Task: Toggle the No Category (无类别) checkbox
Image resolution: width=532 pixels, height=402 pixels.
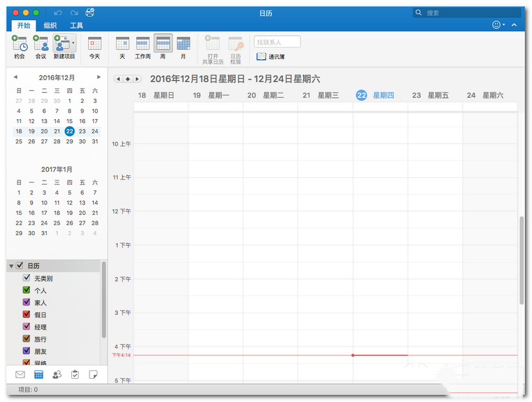Action: coord(27,278)
